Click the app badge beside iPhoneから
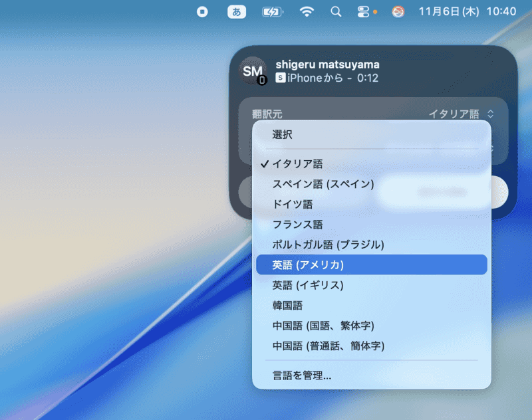This screenshot has height=420, width=532. (281, 76)
